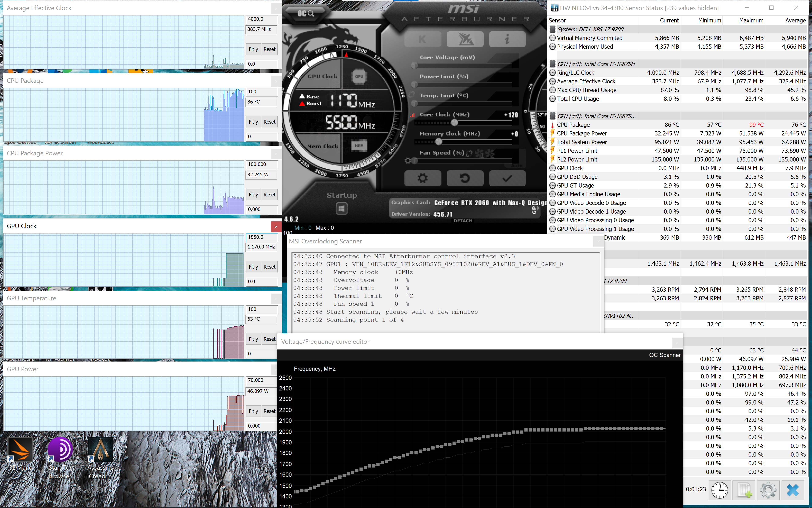Click Reset in GPU Clock graph window
Image resolution: width=812 pixels, height=508 pixels.
pyautogui.click(x=269, y=267)
